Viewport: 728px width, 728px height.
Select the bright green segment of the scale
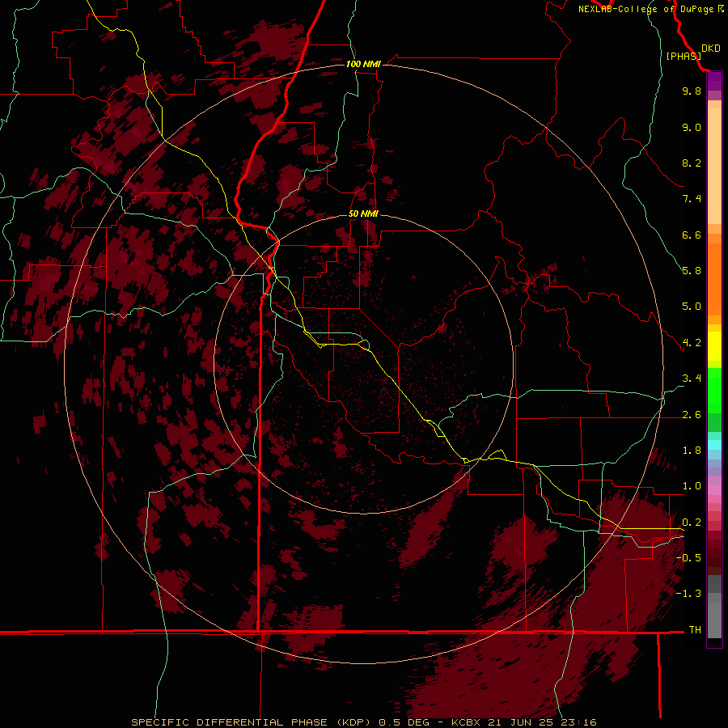point(714,391)
